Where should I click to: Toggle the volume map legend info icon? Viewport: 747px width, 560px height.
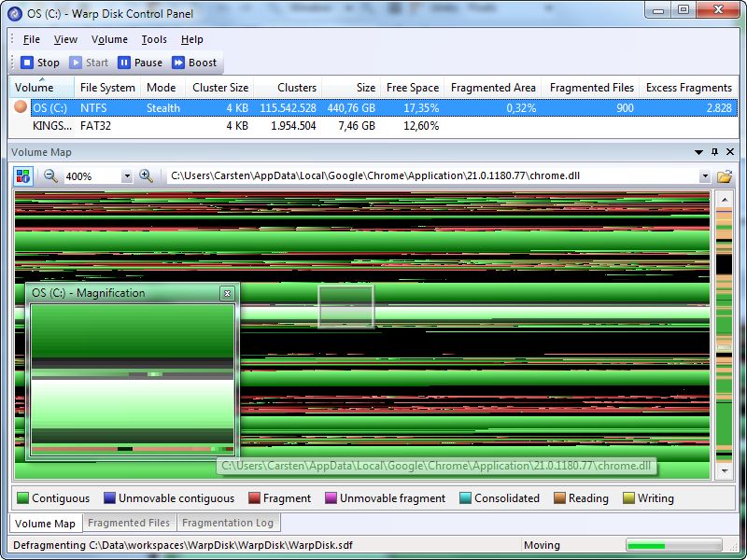(22, 175)
